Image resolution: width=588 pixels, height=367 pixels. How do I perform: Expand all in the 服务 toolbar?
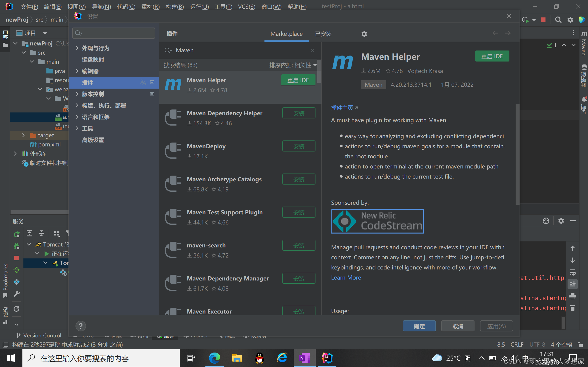[29, 233]
